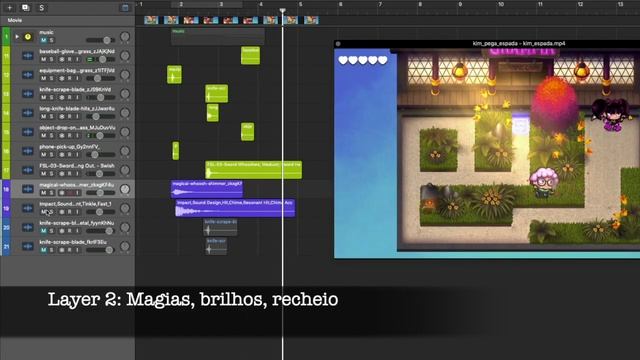Click the blue dropdown button above track headers
640x360 pixels.
click(125, 7)
